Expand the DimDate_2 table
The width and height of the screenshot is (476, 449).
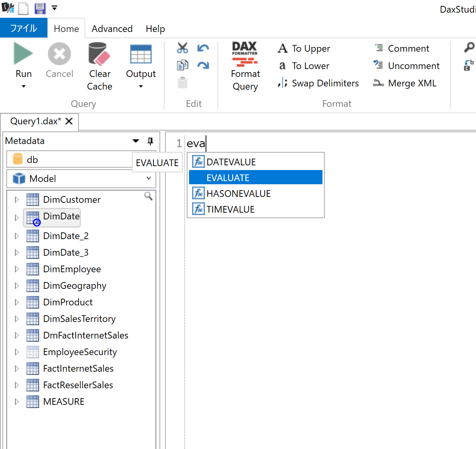pos(17,236)
